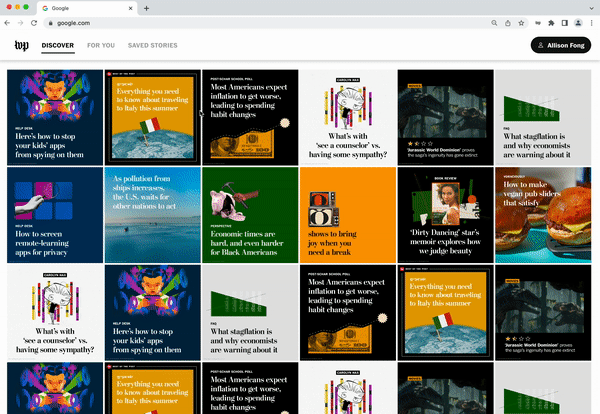Viewport: 600px width, 414px height.
Task: Open first-row inflation poll story card
Action: [x=250, y=117]
